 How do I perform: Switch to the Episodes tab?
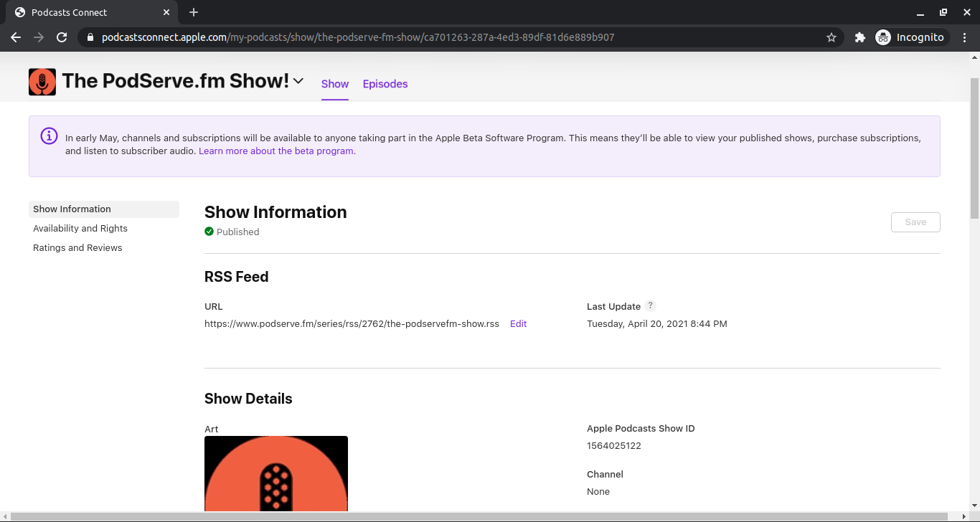pos(385,84)
